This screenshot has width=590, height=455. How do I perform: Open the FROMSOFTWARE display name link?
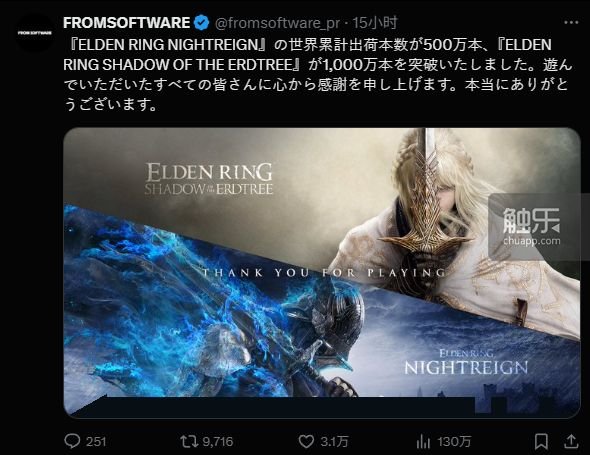(x=126, y=23)
